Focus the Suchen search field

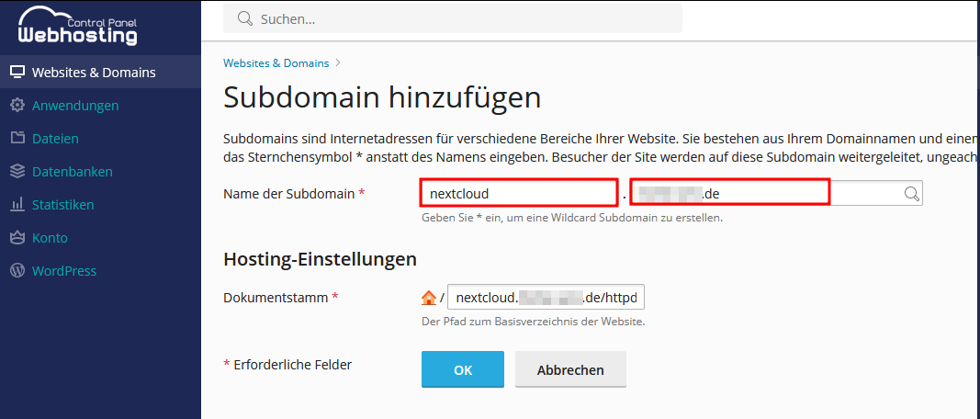coord(459,18)
